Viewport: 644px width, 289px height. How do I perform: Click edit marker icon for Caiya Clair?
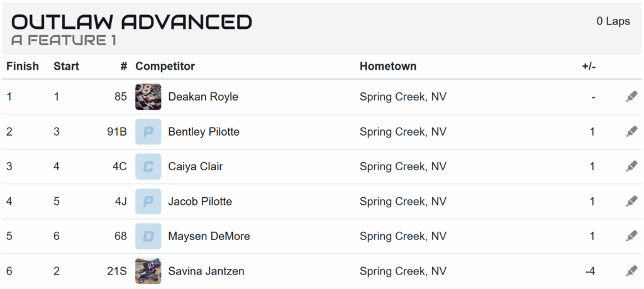(x=631, y=166)
